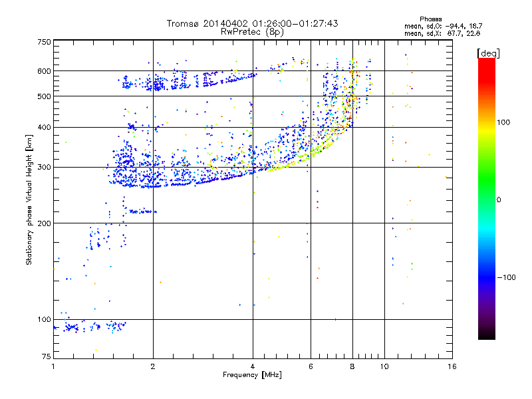Click the x-axis tick label '2'
Screen dimensions: 532x399
(153, 366)
